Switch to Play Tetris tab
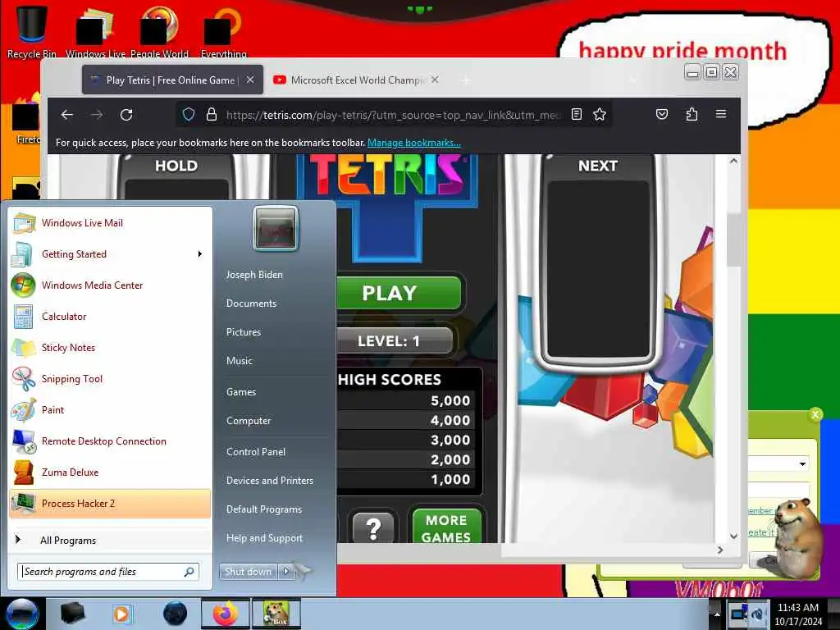The width and height of the screenshot is (840, 630). click(x=172, y=80)
